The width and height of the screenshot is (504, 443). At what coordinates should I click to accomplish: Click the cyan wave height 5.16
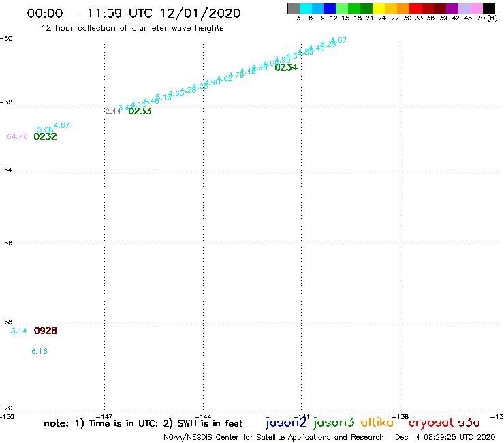(x=163, y=97)
